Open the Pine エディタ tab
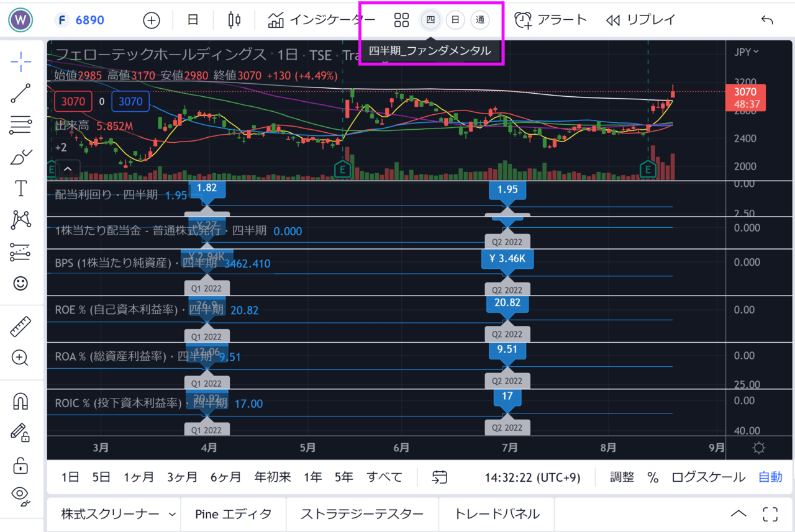795x532 pixels. point(234,514)
